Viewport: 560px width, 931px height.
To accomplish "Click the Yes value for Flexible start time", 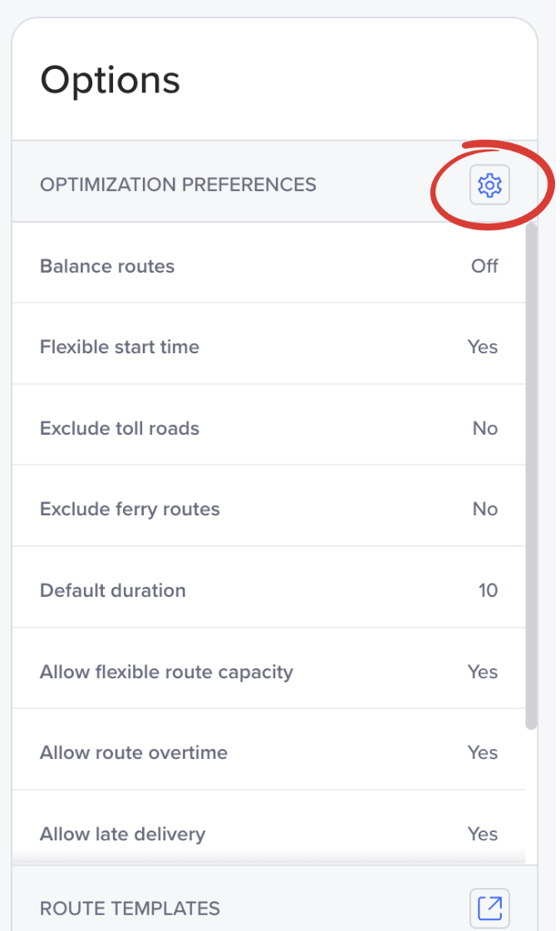I will coord(483,347).
